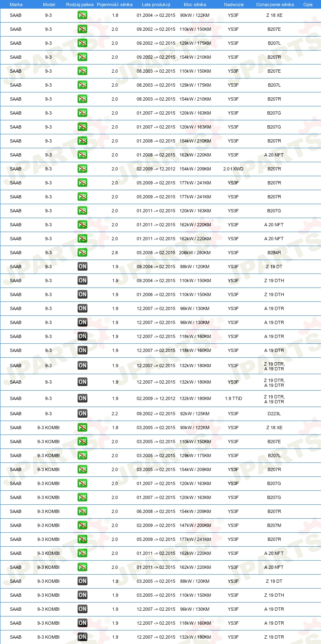Click the PB icon in the KOMBI B207M row
The width and height of the screenshot is (321, 644).
[x=82, y=526]
